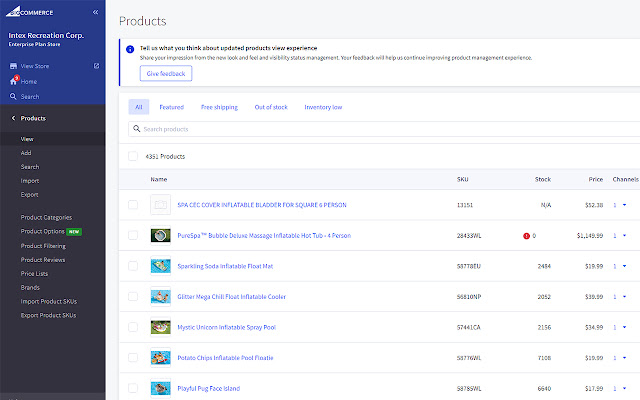Select the Mystic Unicorn Inflatable Spray Pool checkbox
The image size is (640, 400).
[133, 327]
